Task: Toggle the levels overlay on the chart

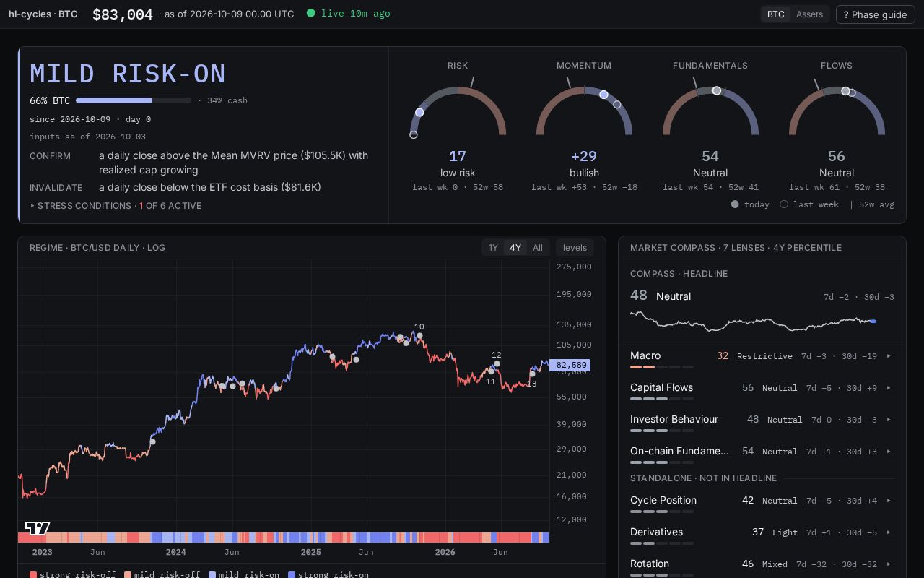Action: coord(575,248)
